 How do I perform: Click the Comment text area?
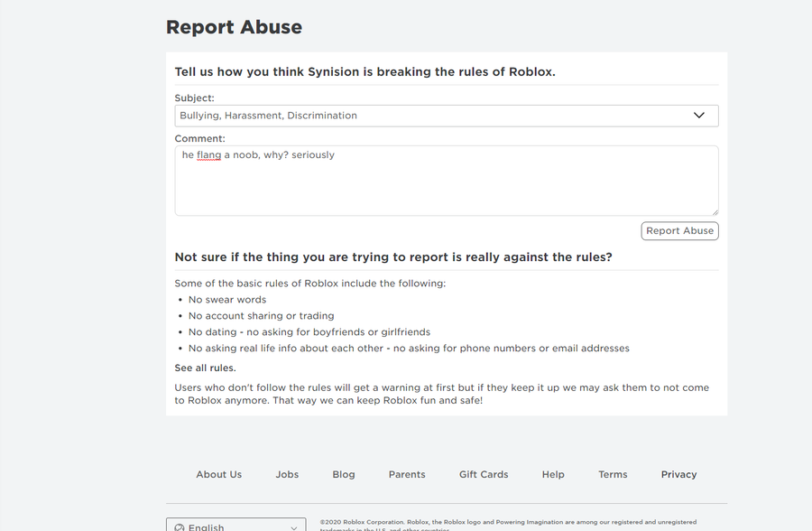pos(447,181)
